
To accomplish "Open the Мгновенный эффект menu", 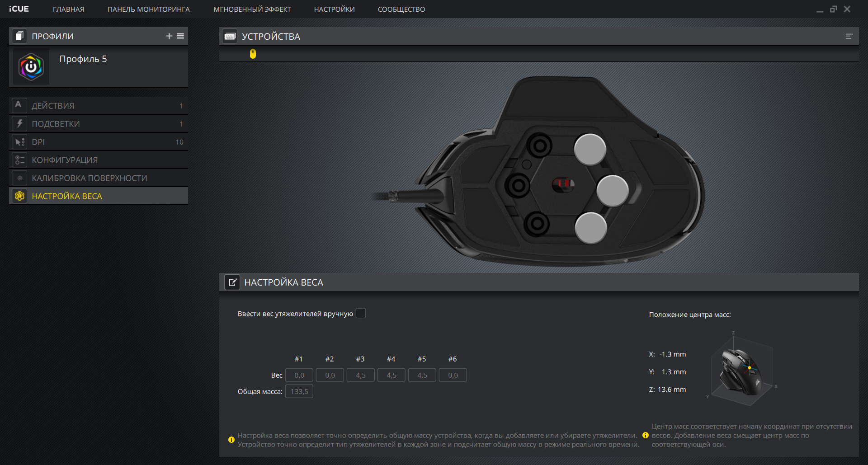I will coord(252,9).
